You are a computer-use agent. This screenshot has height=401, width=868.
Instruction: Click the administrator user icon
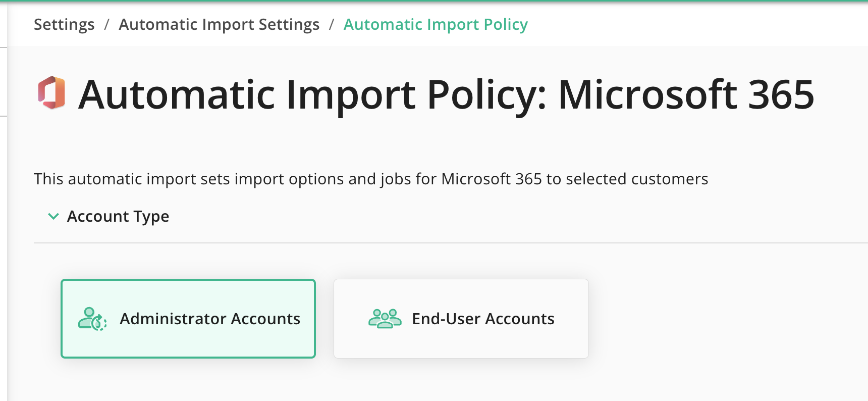pos(92,319)
